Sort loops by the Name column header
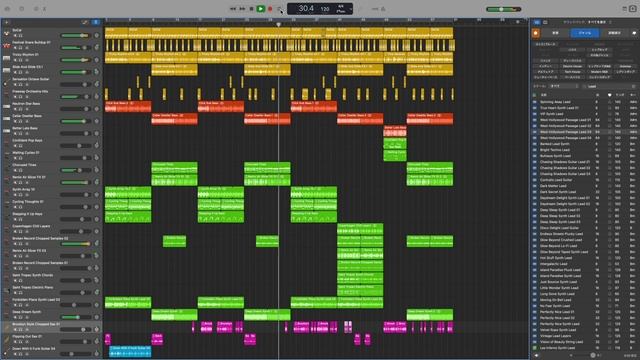The width and height of the screenshot is (640, 360). 544,95
